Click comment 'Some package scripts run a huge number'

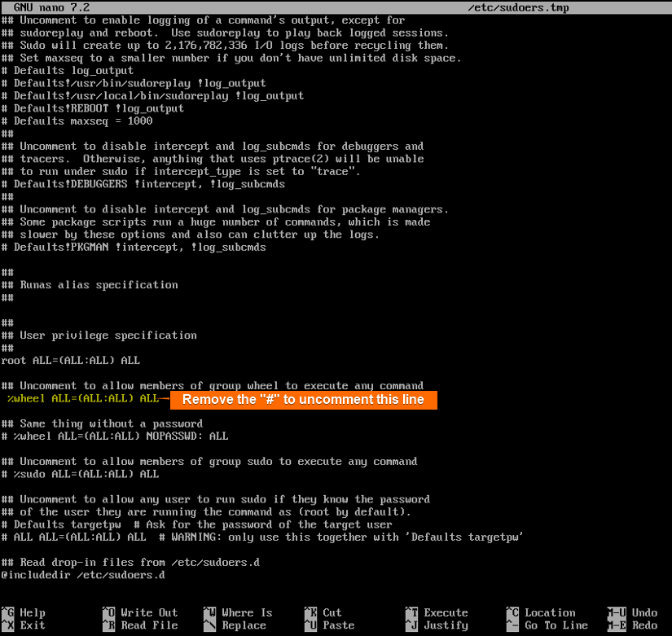coord(216,222)
